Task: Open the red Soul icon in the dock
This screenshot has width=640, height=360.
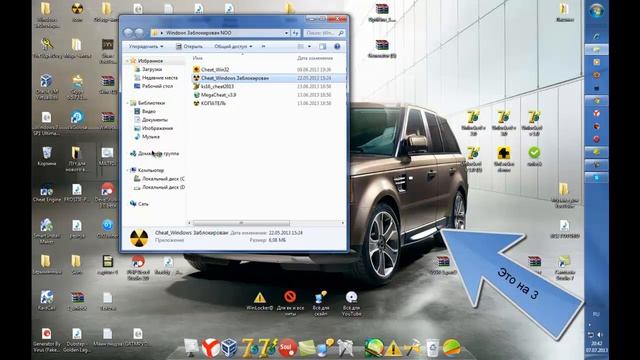Action: [x=287, y=348]
